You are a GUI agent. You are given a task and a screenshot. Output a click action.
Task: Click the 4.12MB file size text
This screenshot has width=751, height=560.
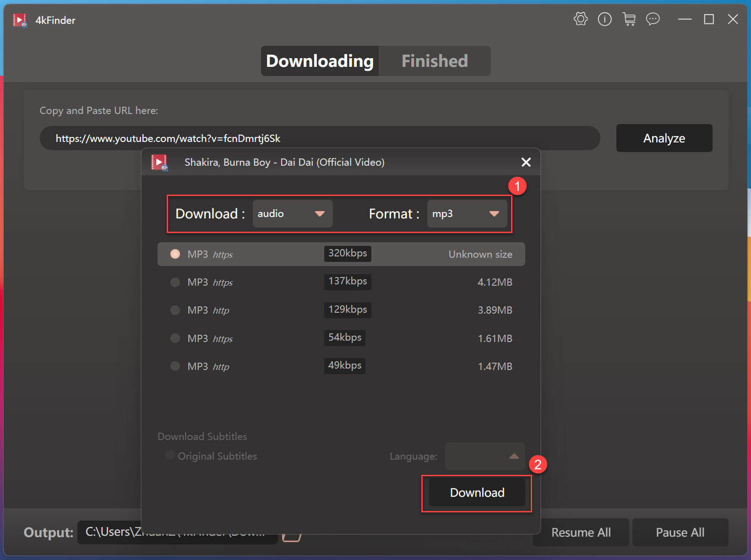point(495,282)
